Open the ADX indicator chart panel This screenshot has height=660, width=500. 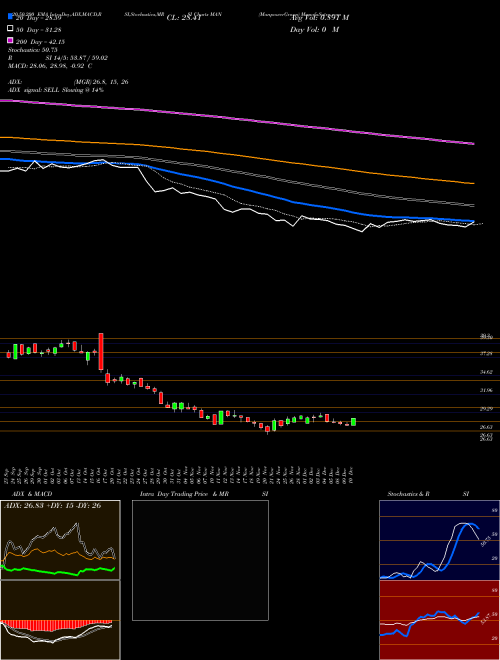click(x=60, y=540)
